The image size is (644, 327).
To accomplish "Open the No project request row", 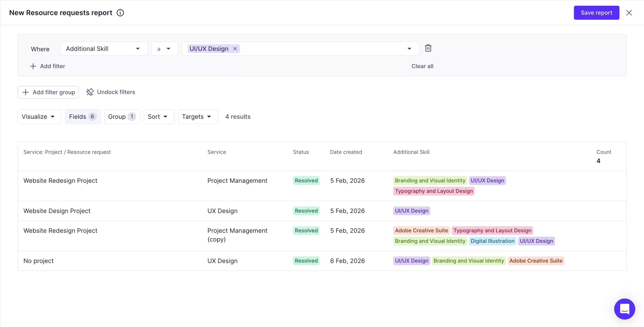I will point(38,261).
